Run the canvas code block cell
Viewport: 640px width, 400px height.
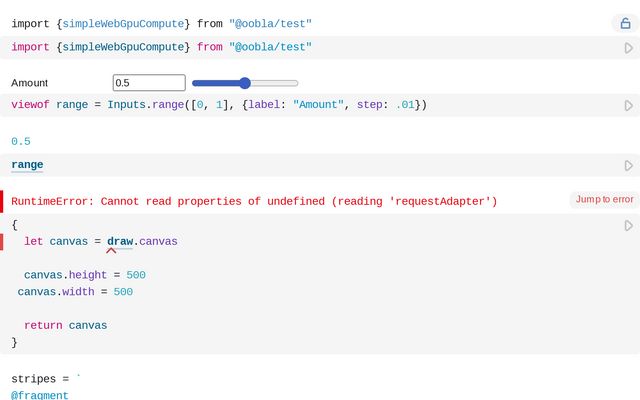tap(628, 226)
